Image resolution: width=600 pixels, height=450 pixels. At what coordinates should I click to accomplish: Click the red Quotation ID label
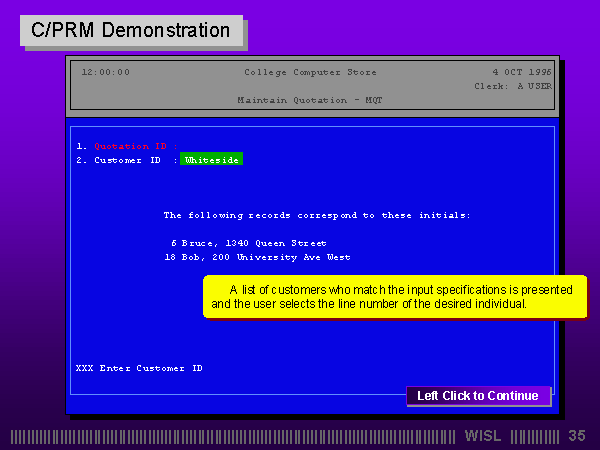point(130,146)
